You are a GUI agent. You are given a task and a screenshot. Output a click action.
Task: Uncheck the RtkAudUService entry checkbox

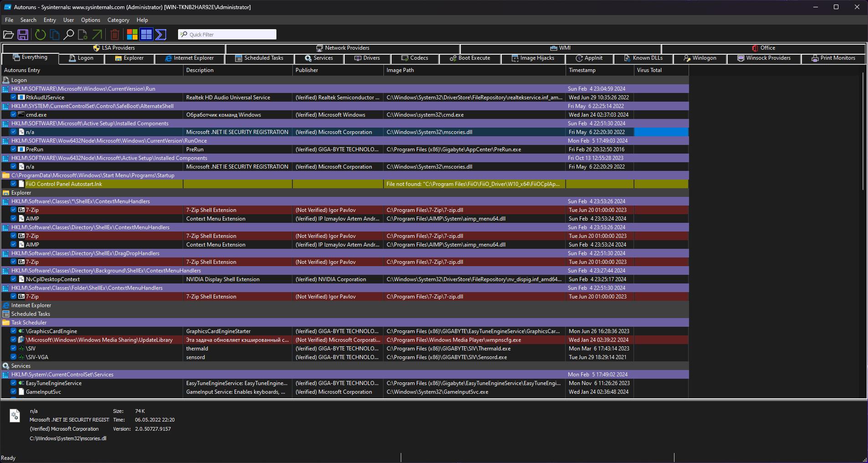14,98
